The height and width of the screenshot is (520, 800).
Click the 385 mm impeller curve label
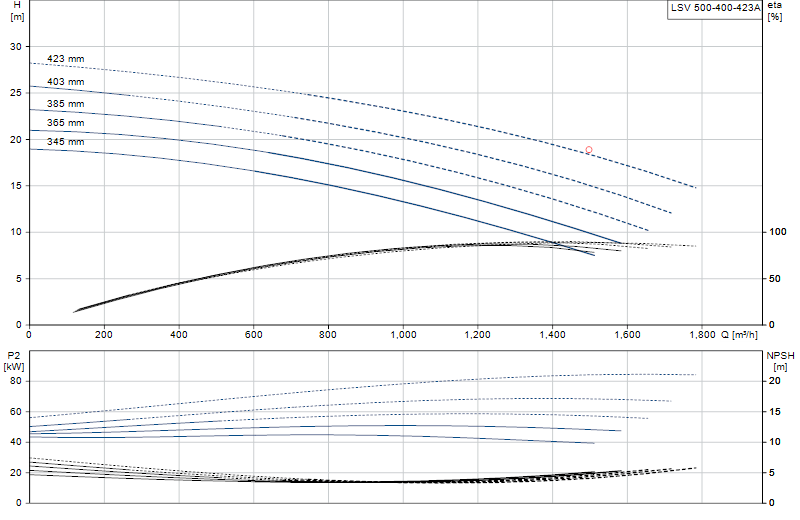click(x=65, y=104)
